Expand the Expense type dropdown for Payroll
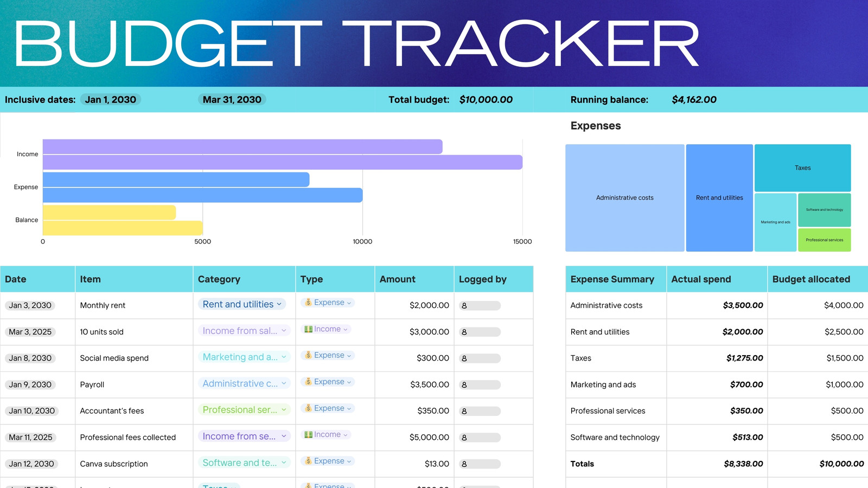The width and height of the screenshot is (868, 488). point(328,382)
